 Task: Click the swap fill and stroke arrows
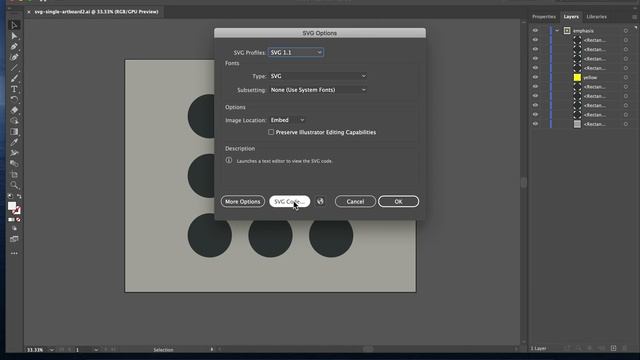[x=19, y=196]
